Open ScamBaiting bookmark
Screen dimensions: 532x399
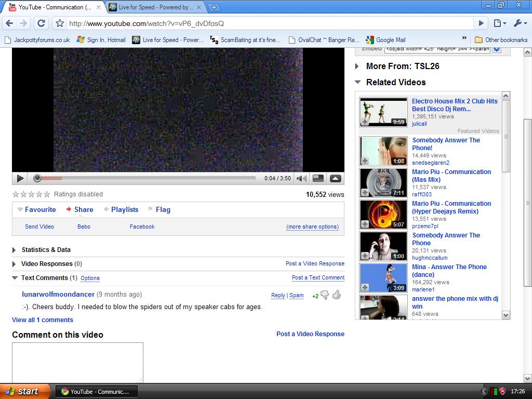pyautogui.click(x=245, y=40)
